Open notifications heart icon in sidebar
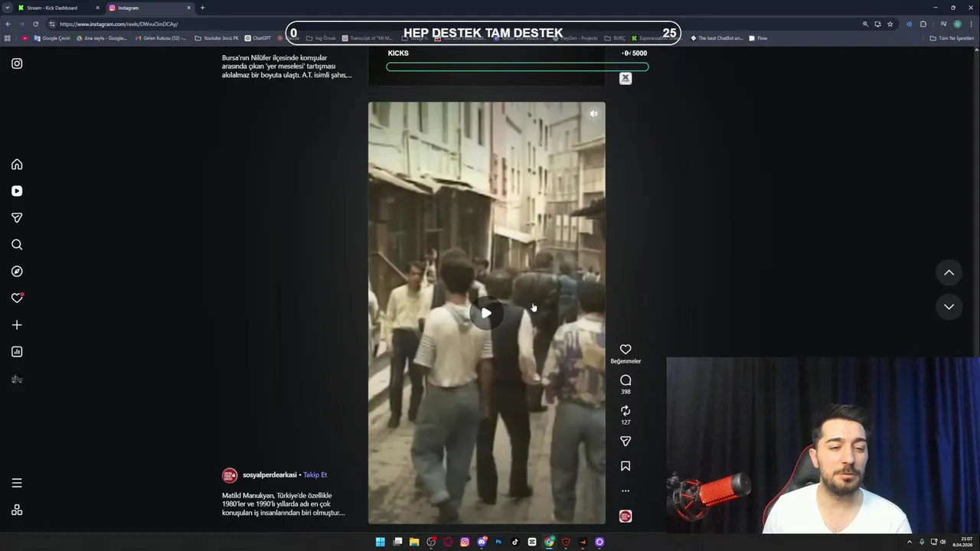The image size is (980, 551). pyautogui.click(x=17, y=298)
